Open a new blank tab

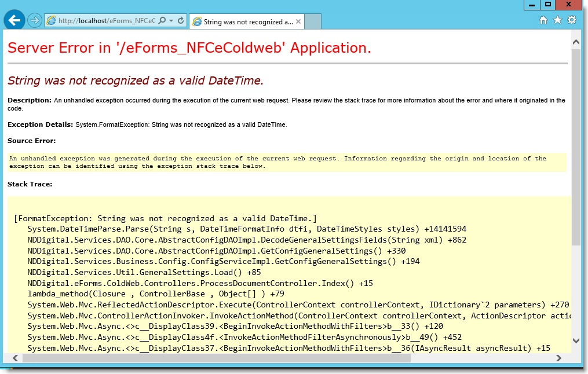(x=313, y=22)
